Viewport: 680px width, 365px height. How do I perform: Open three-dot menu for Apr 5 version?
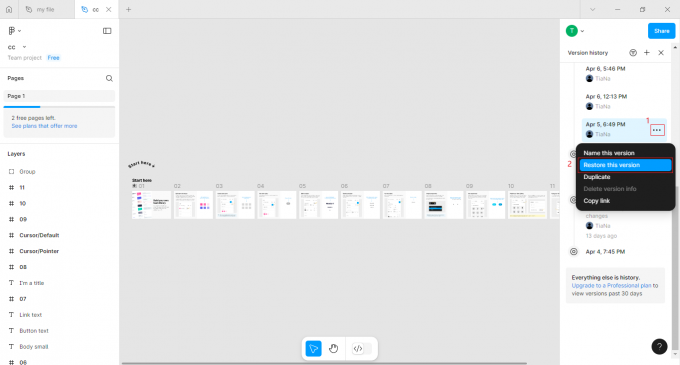657,130
